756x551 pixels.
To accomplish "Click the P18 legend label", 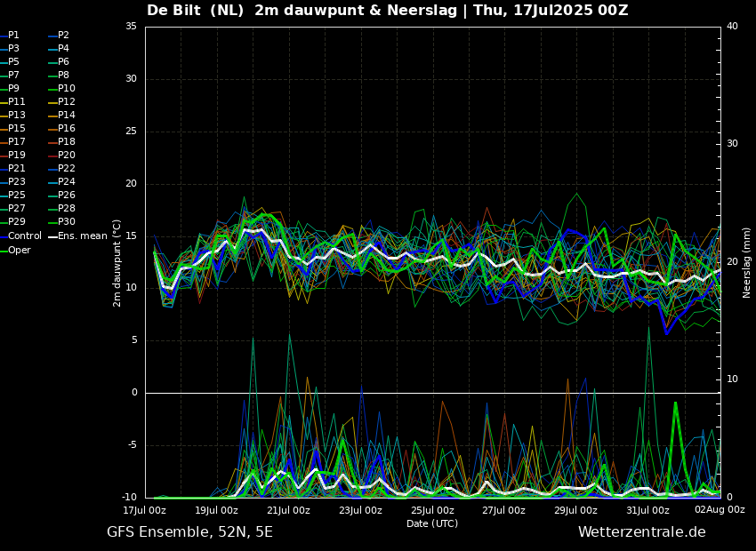I will click(67, 141).
